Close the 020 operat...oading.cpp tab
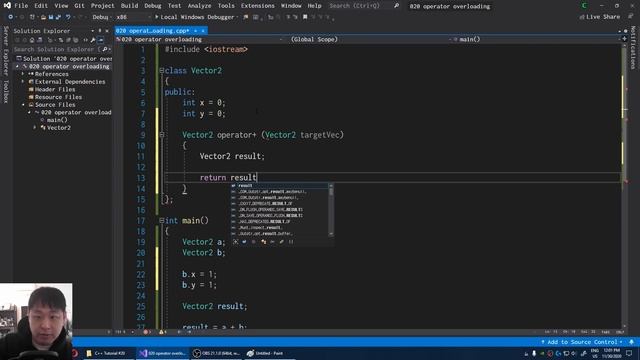This screenshot has height=360, width=640. pos(203,31)
